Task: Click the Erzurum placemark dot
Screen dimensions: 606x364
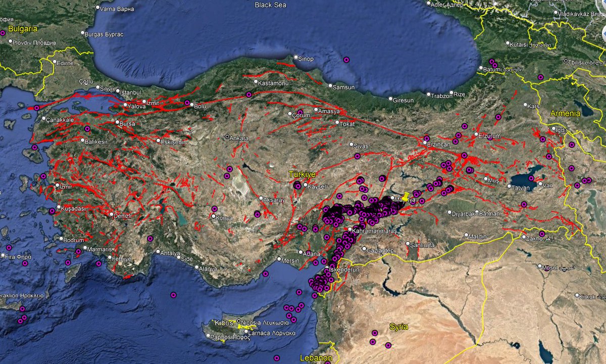Action: pos(475,135)
